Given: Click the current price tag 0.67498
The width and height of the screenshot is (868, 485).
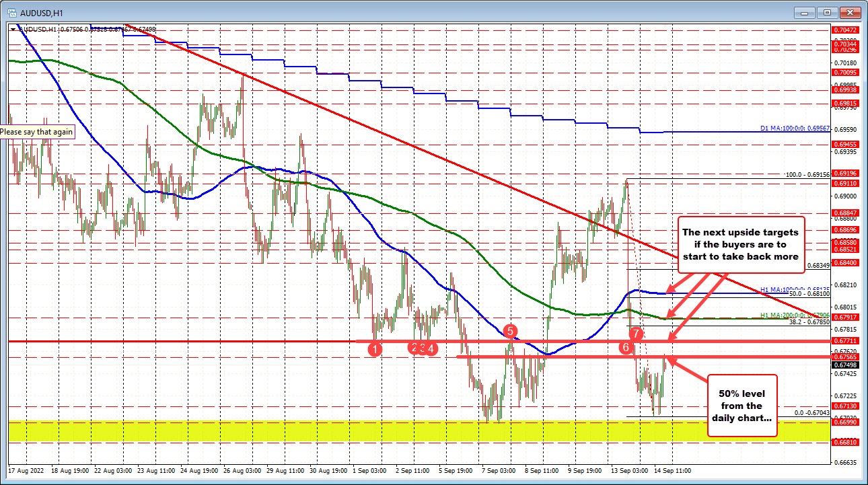Looking at the screenshot, I should [x=846, y=365].
